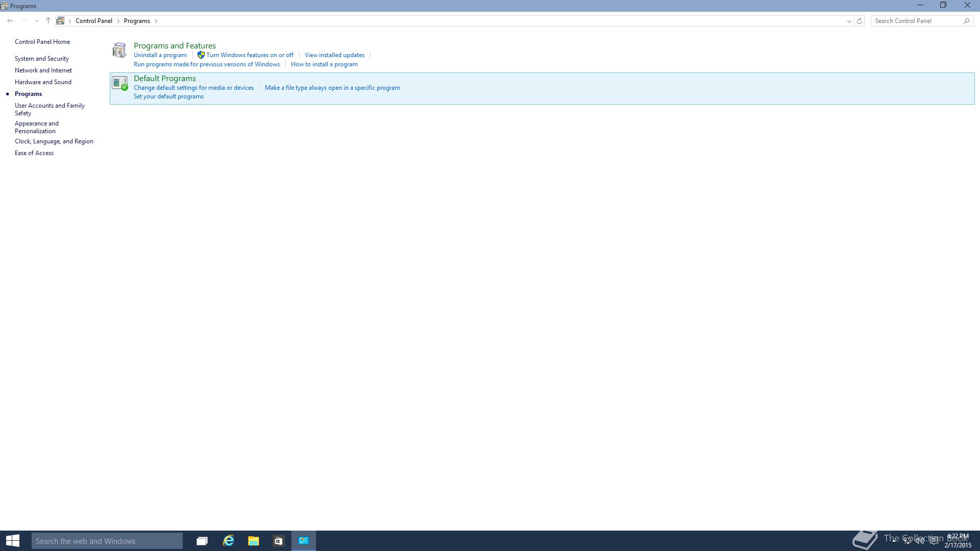Open Ease of Access category

[34, 153]
